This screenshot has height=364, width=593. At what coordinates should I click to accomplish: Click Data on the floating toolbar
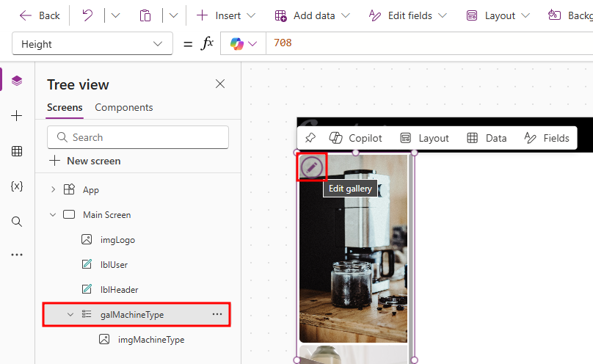point(487,138)
